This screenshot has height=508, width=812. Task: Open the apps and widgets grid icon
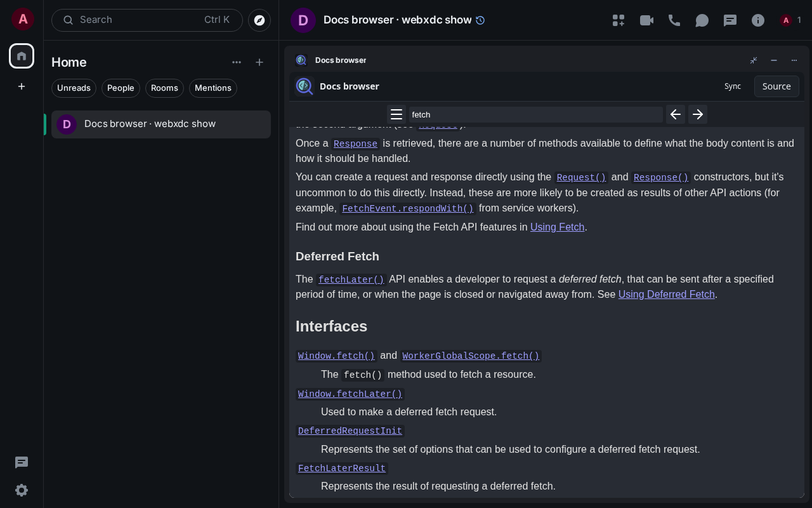(619, 20)
